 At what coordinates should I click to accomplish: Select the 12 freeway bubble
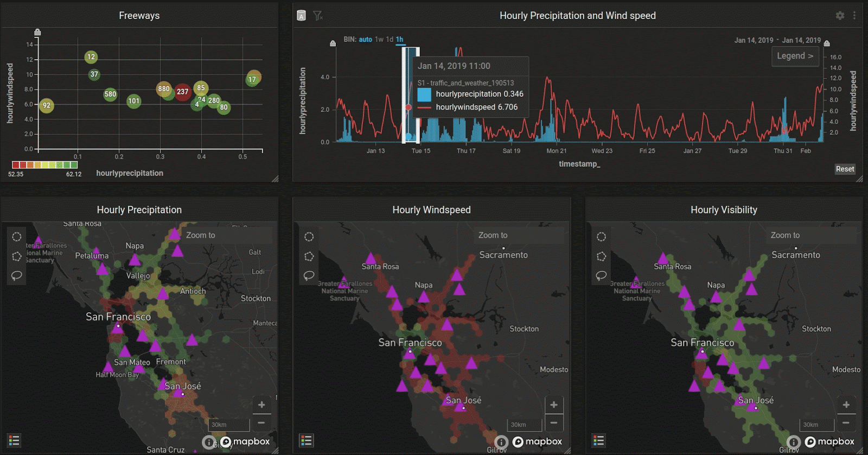click(x=91, y=56)
